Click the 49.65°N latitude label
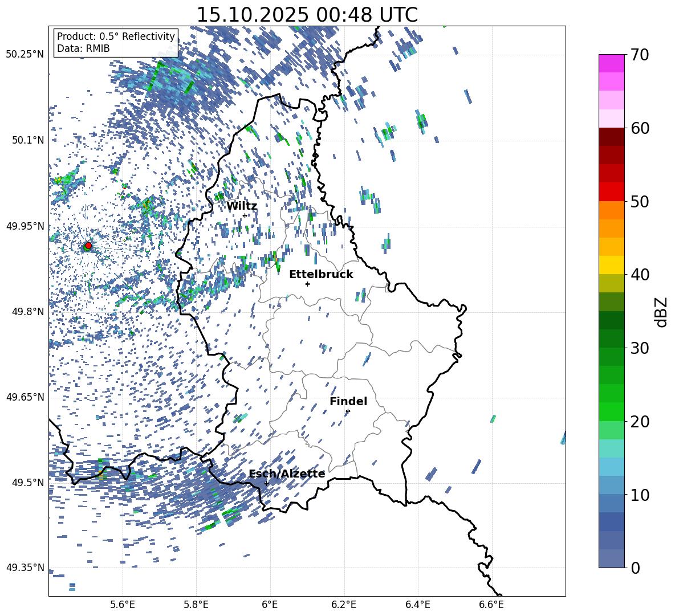The width and height of the screenshot is (675, 616). 25,397
